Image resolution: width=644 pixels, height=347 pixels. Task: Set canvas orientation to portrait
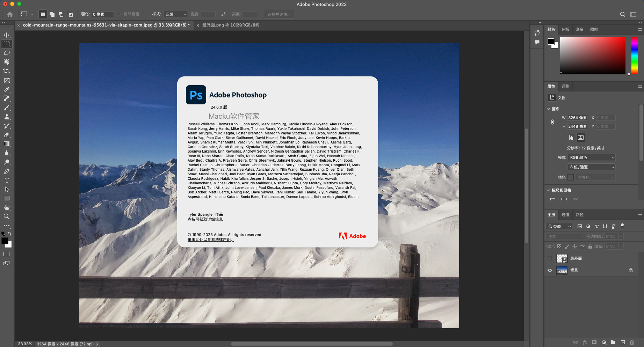click(572, 138)
